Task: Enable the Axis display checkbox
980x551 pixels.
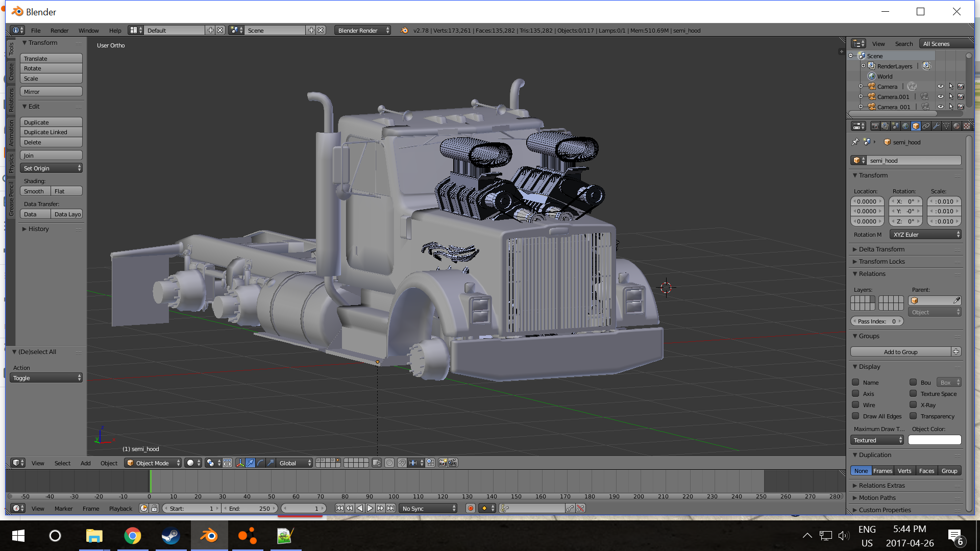Action: (855, 393)
